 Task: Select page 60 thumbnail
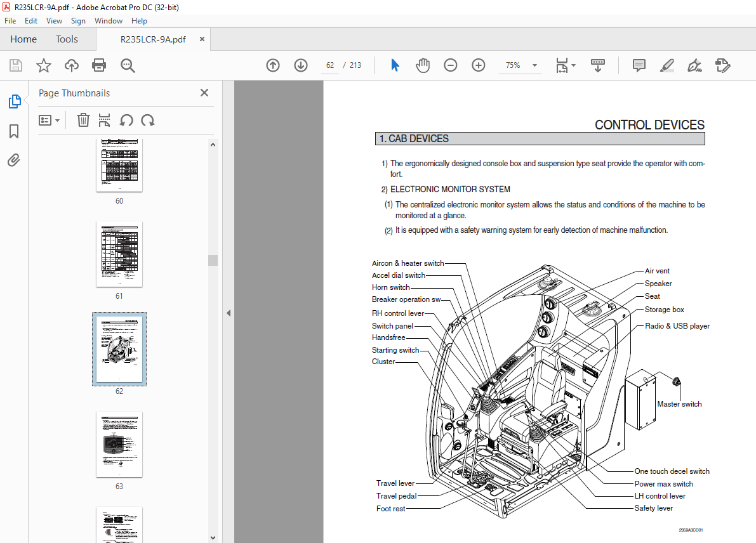(x=119, y=166)
